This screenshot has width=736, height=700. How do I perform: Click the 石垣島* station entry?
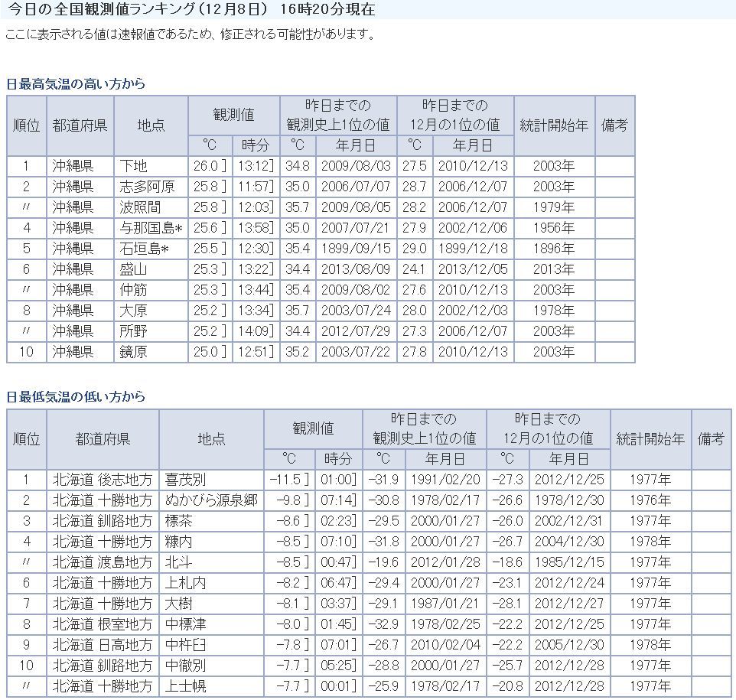coord(144,249)
